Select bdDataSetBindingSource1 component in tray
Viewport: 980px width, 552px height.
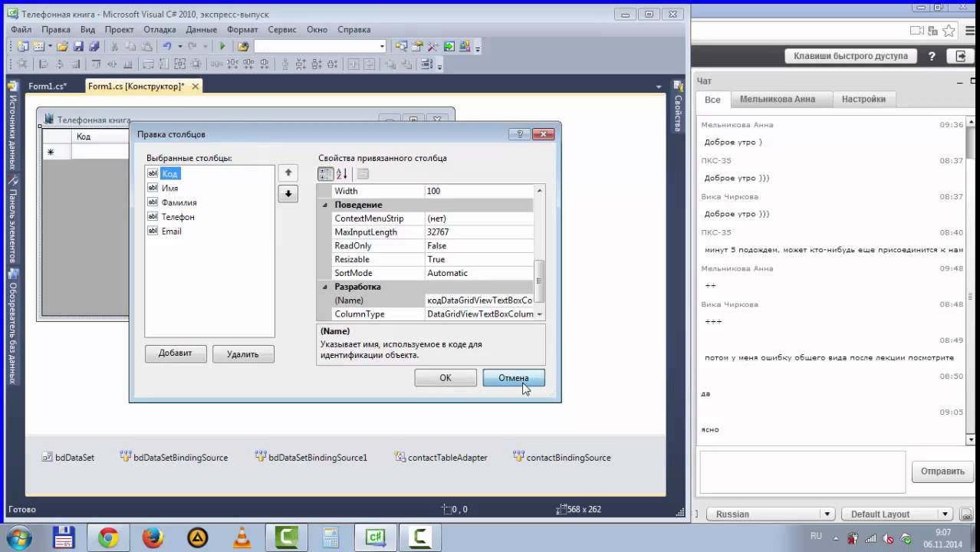pyautogui.click(x=311, y=457)
